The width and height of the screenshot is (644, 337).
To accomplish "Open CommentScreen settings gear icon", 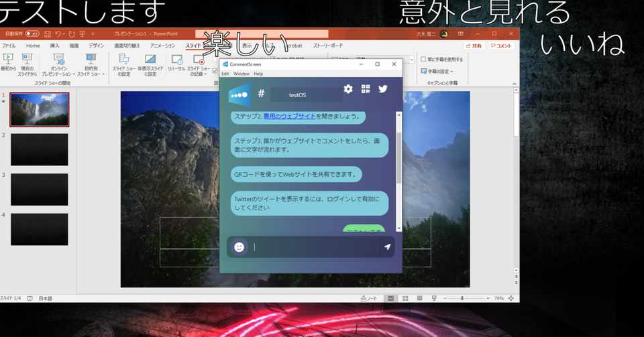I will coord(348,89).
